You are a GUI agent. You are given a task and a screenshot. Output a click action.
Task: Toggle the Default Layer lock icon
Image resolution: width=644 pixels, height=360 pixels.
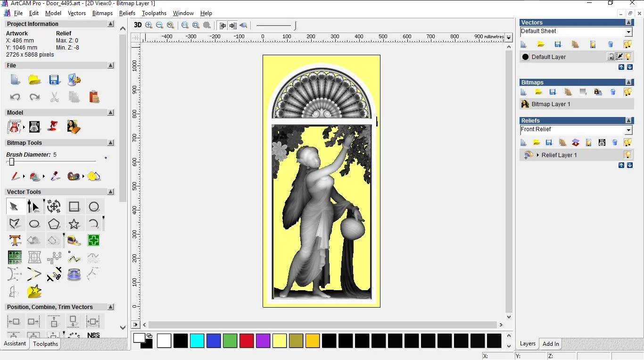[611, 57]
